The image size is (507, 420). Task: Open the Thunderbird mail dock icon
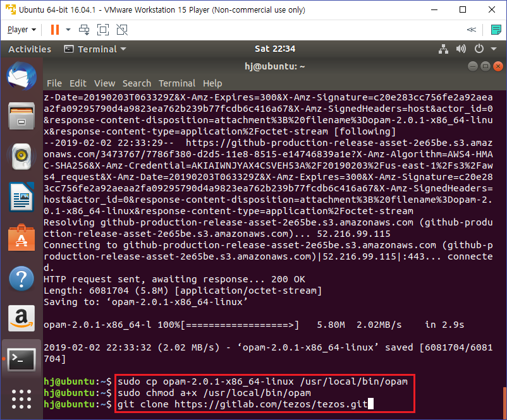pyautogui.click(x=21, y=76)
